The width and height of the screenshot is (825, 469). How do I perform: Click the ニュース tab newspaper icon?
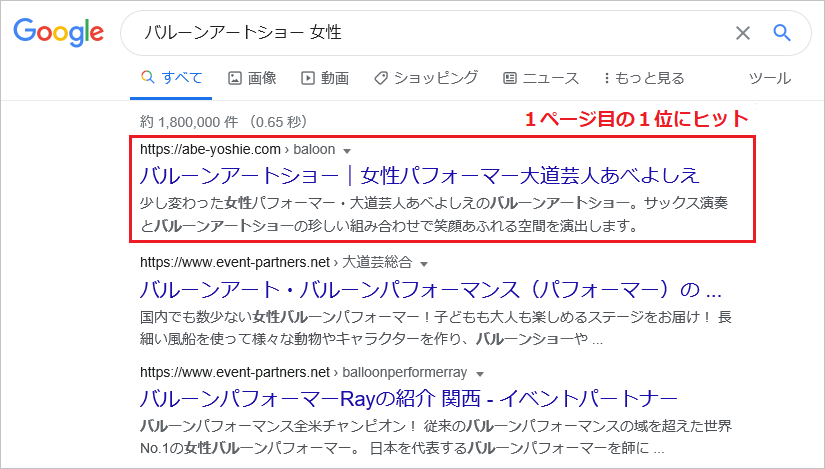click(510, 78)
